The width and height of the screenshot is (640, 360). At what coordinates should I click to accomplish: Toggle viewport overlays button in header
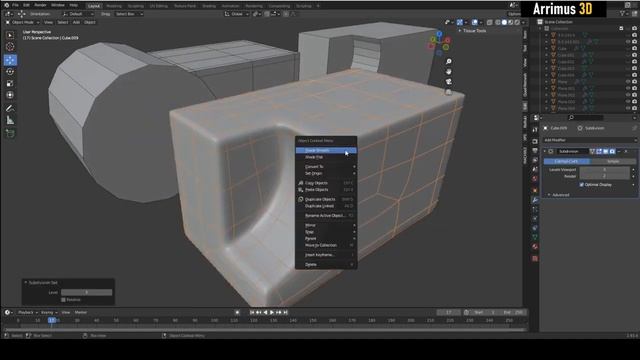click(x=475, y=22)
